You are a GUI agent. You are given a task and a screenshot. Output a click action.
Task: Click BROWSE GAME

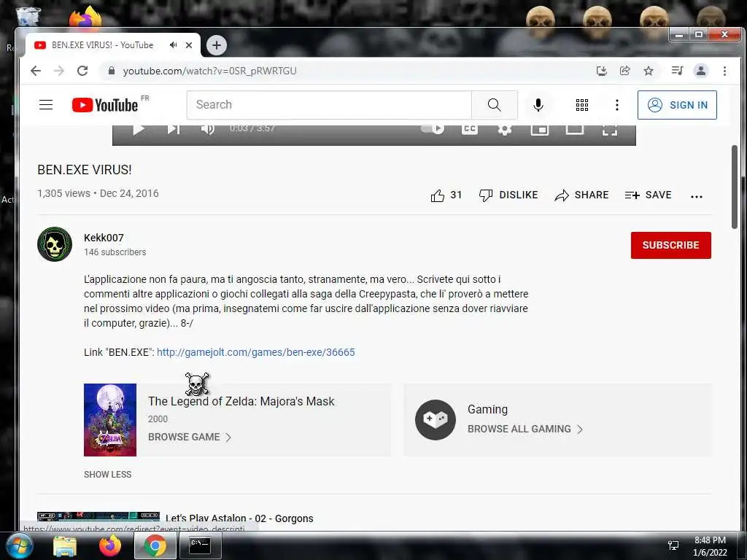pyautogui.click(x=190, y=437)
